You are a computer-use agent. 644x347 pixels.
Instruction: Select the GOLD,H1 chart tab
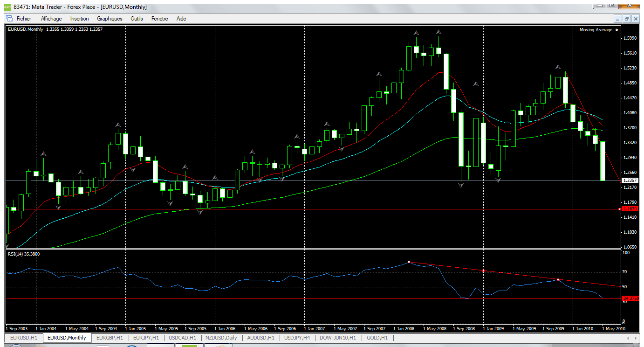coord(377,338)
